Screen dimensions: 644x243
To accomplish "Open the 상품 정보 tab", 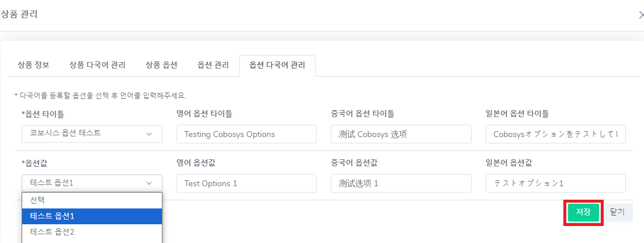I will pos(34,65).
